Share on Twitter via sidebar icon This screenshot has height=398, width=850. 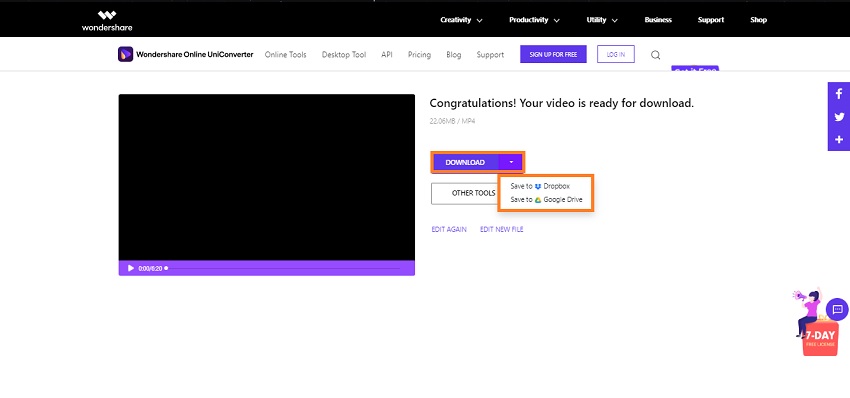click(839, 117)
